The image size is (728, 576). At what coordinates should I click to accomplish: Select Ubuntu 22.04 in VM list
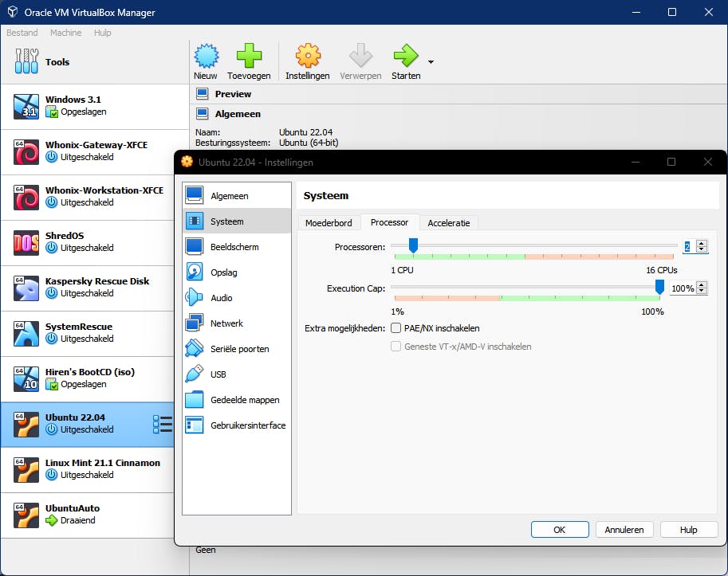87,425
